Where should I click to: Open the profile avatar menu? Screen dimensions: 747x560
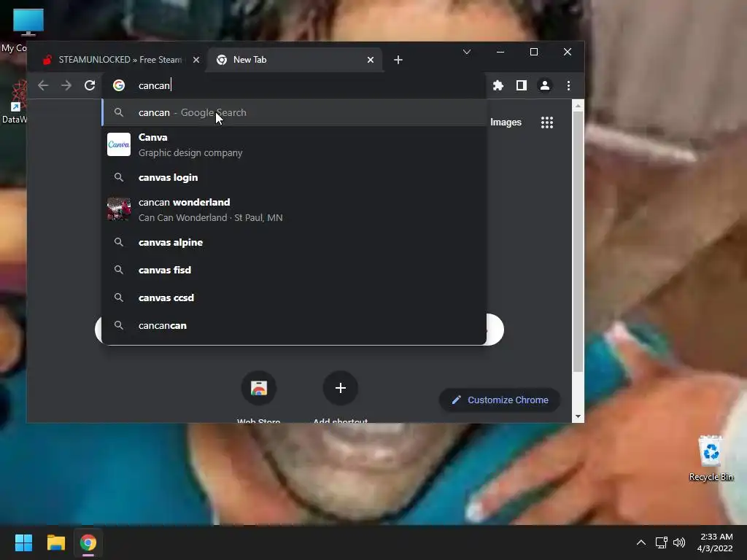544,86
